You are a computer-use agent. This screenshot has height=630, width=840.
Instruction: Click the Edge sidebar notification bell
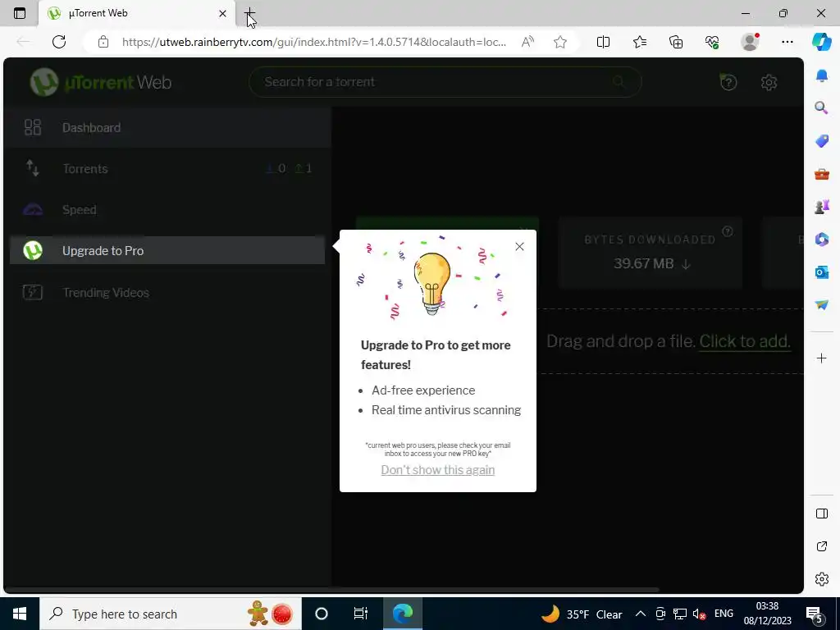click(822, 75)
